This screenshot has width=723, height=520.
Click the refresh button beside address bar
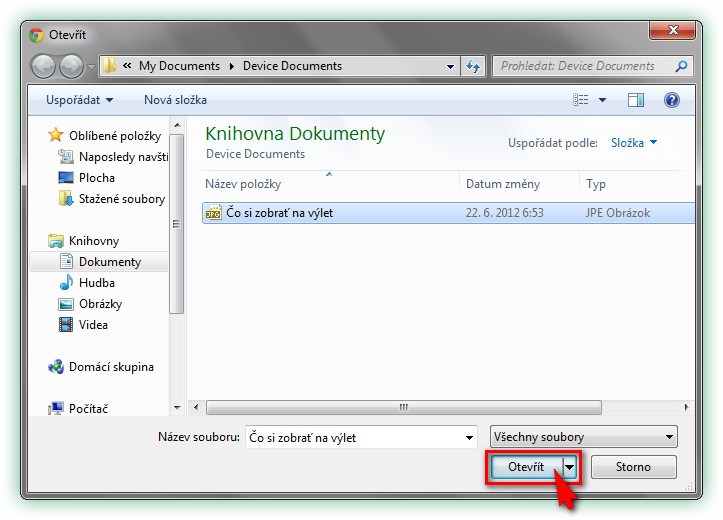[473, 66]
